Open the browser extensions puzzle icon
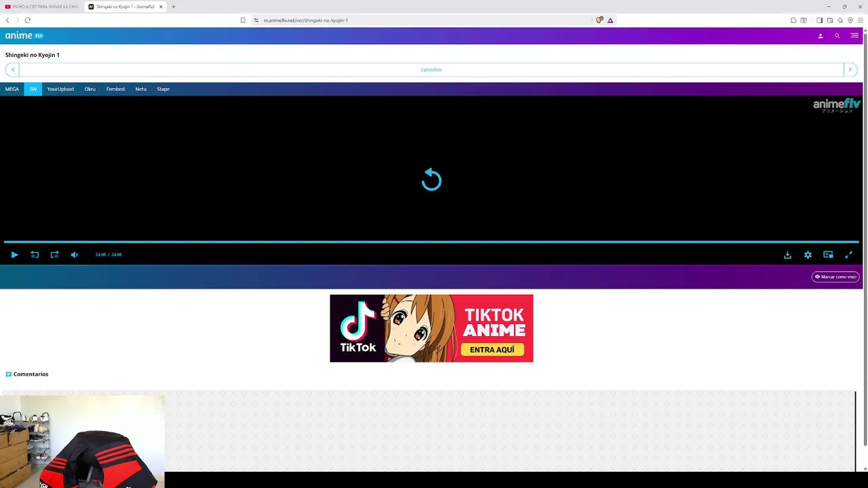Viewport: 868px width, 488px height. click(x=793, y=20)
